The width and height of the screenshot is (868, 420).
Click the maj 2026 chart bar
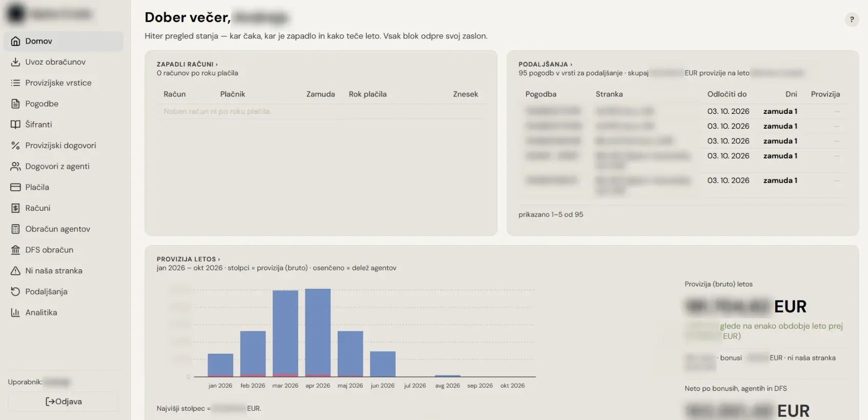350,354
